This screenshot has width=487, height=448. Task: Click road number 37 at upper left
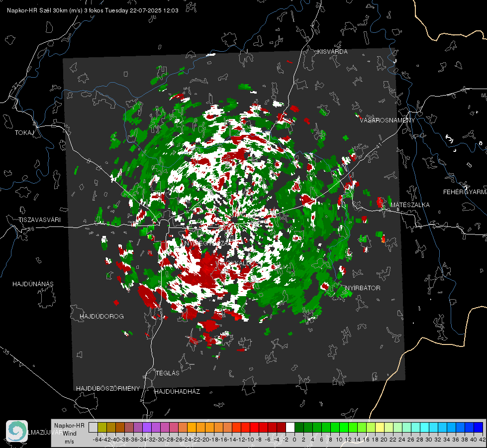click(x=16, y=86)
